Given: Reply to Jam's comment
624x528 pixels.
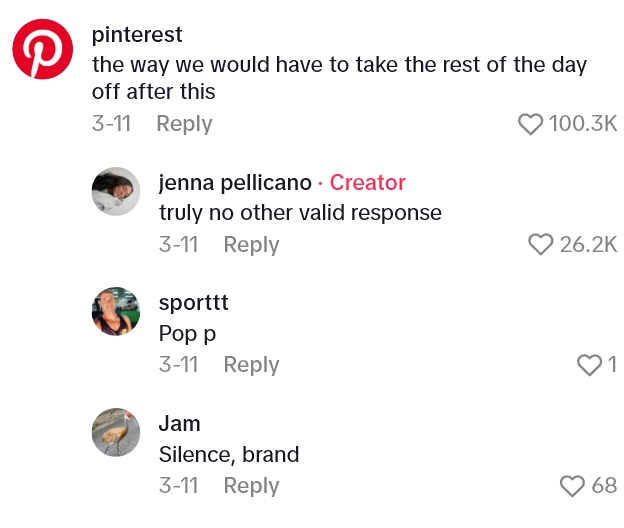Looking at the screenshot, I should pos(251,486).
